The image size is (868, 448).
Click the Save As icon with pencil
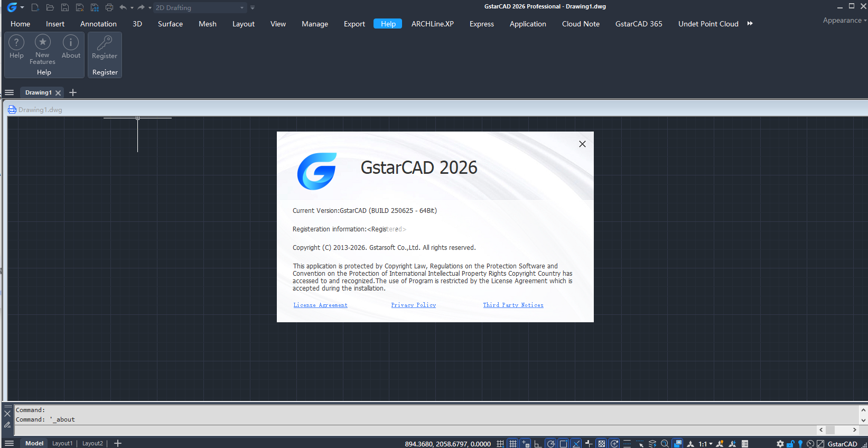tap(80, 7)
